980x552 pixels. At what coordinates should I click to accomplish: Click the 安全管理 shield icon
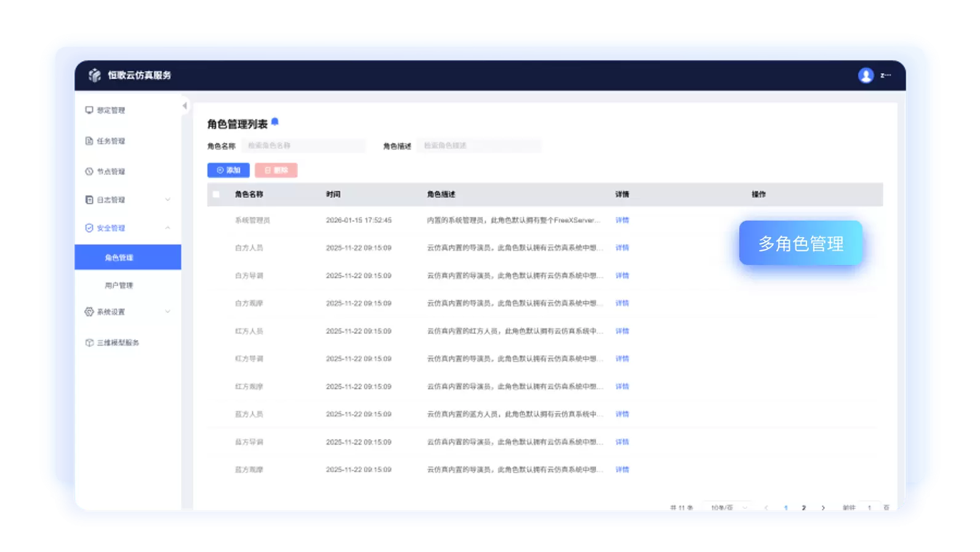pyautogui.click(x=89, y=228)
